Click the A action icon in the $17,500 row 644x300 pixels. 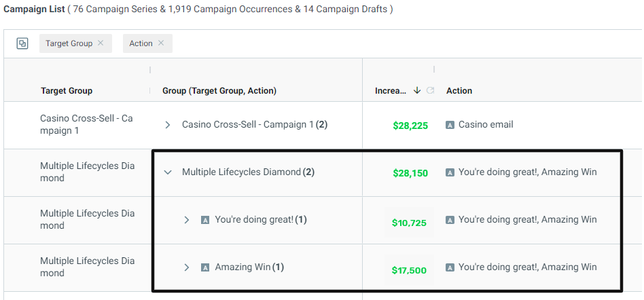pyautogui.click(x=450, y=267)
